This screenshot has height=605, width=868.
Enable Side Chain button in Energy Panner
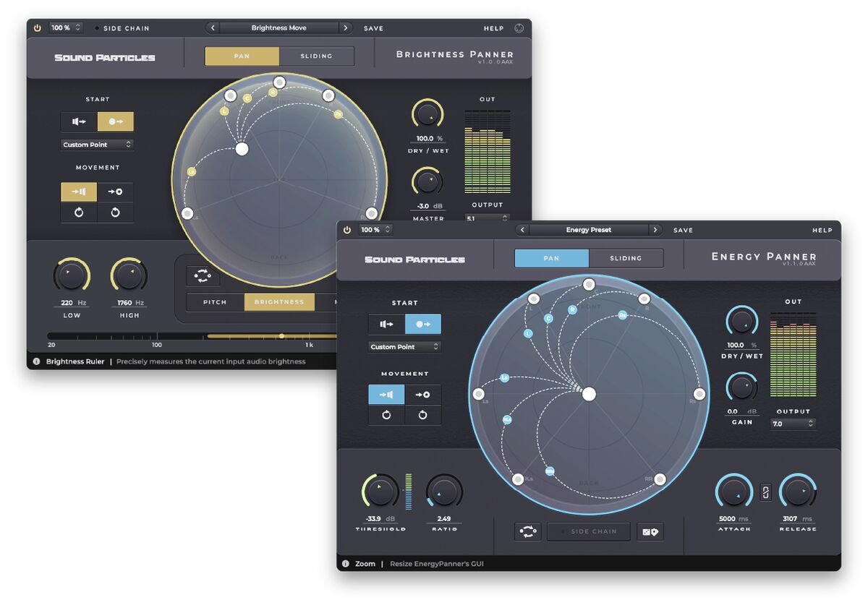(588, 532)
